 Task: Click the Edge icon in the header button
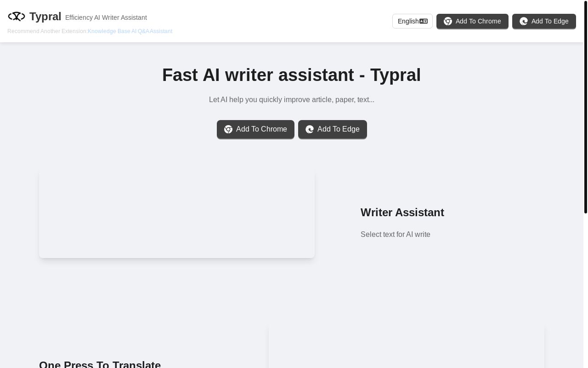524,21
